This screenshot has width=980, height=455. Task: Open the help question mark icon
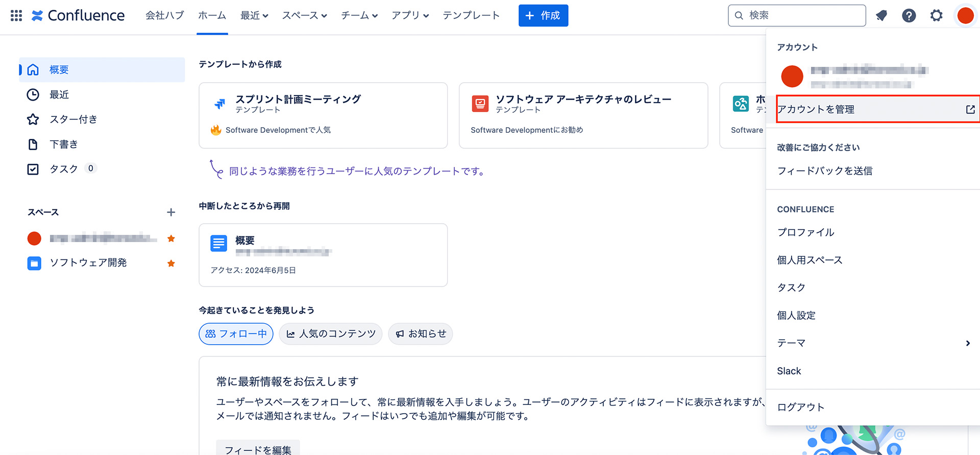[909, 15]
